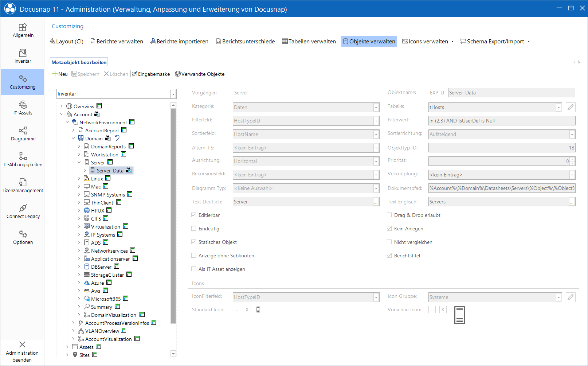The width and height of the screenshot is (588, 366).
Task: Click the Filterwert input field
Action: [502, 121]
